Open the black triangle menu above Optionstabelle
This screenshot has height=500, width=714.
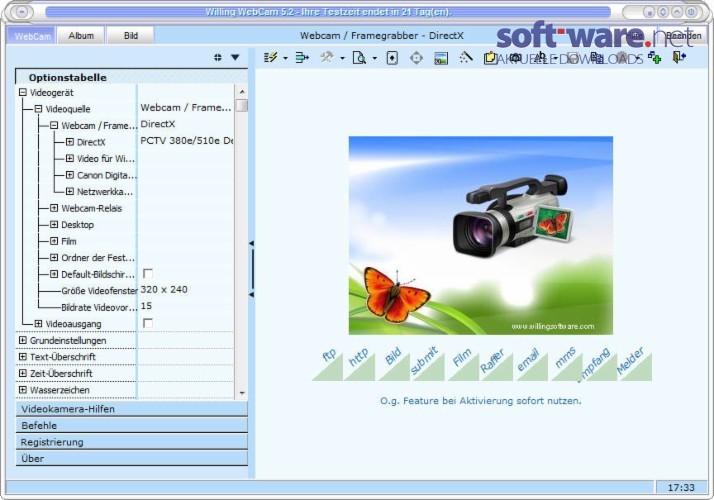click(x=235, y=57)
